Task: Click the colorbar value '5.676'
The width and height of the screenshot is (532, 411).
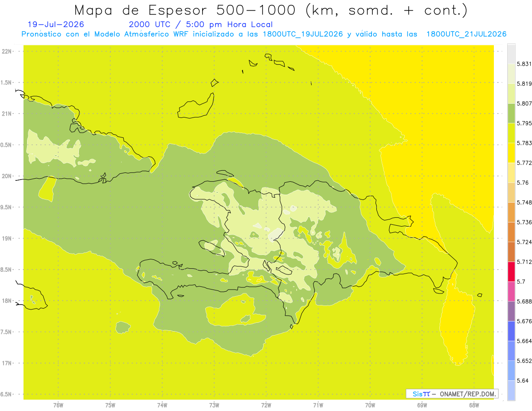Action: click(523, 321)
